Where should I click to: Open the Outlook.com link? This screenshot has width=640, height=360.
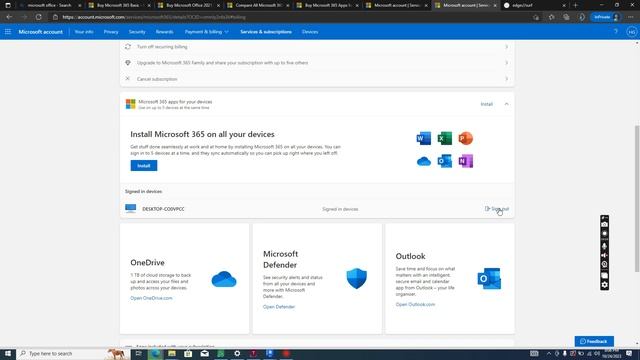415,304
